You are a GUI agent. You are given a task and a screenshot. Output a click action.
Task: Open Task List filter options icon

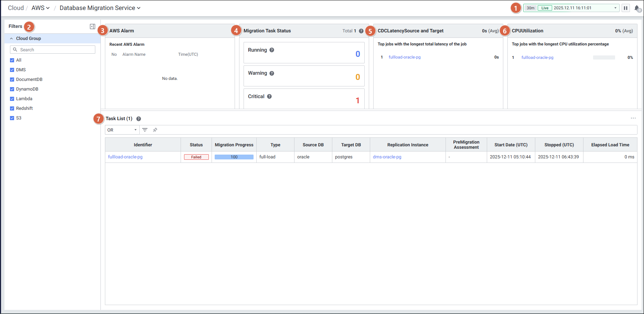[x=145, y=130]
